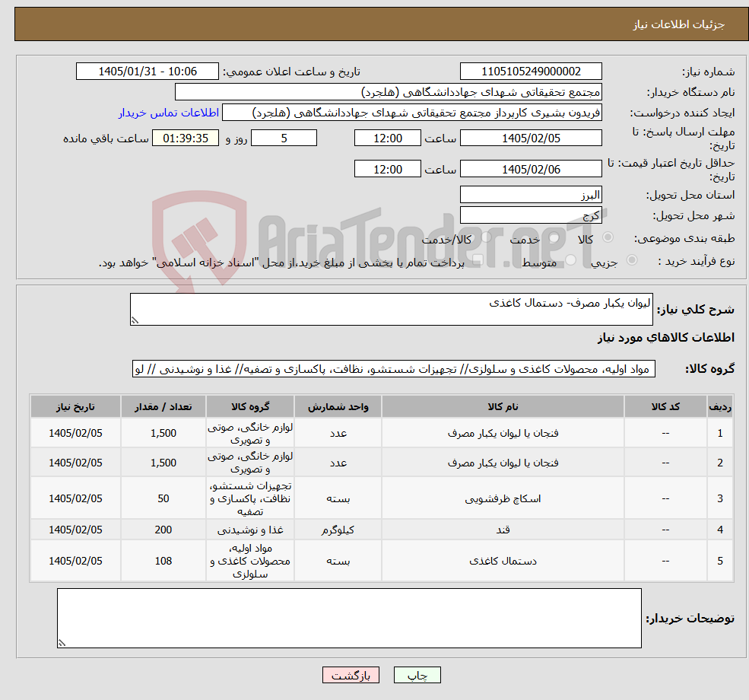Viewport: 749px width, 700px height.
Task: Select the خدمت radio button
Action: (x=554, y=237)
